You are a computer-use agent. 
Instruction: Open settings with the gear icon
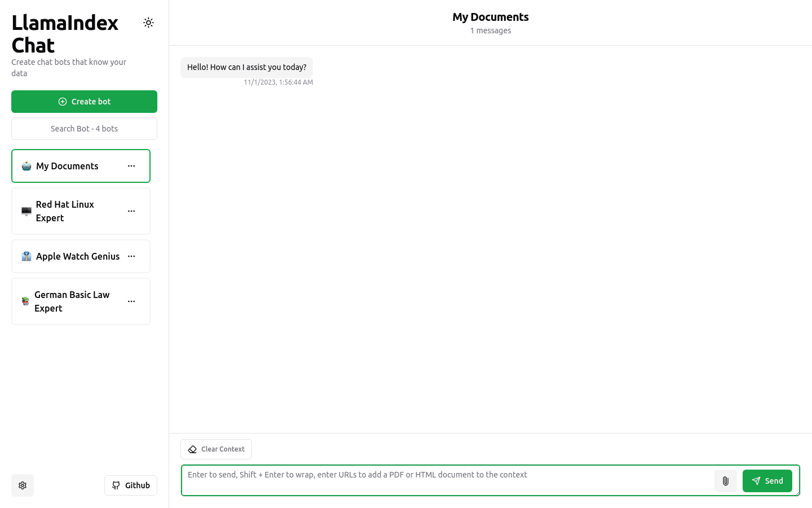tap(23, 485)
